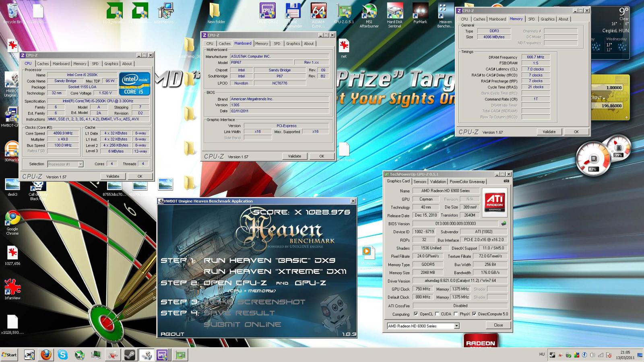Image resolution: width=644 pixels, height=362 pixels.
Task: Open the Recycle Bin desktop icon
Action: coord(12,13)
